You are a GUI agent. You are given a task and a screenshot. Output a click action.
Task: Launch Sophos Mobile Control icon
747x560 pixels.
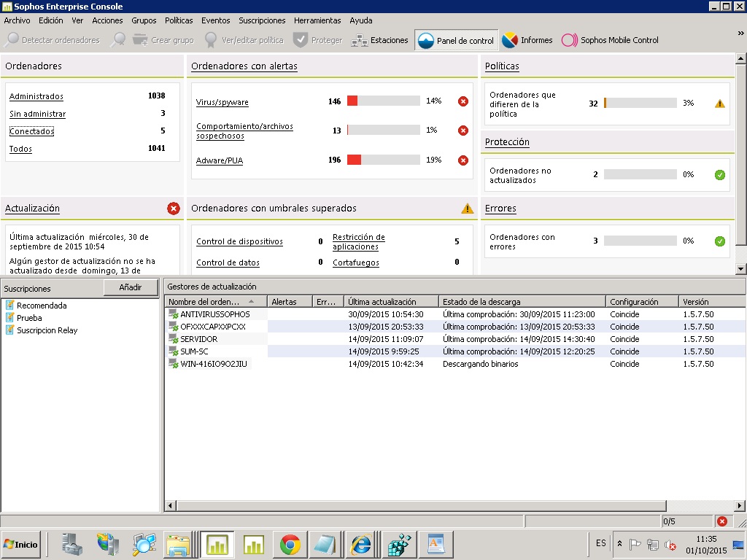point(569,41)
